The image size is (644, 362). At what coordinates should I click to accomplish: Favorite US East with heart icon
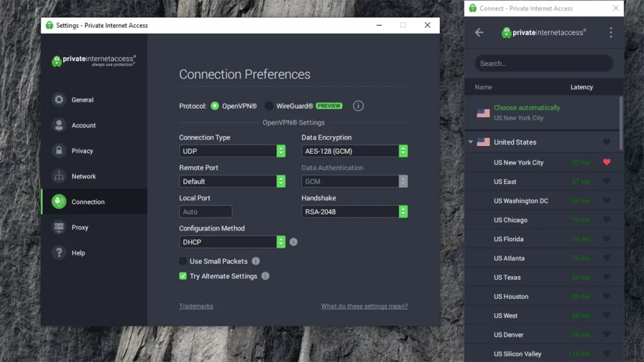pos(607,182)
